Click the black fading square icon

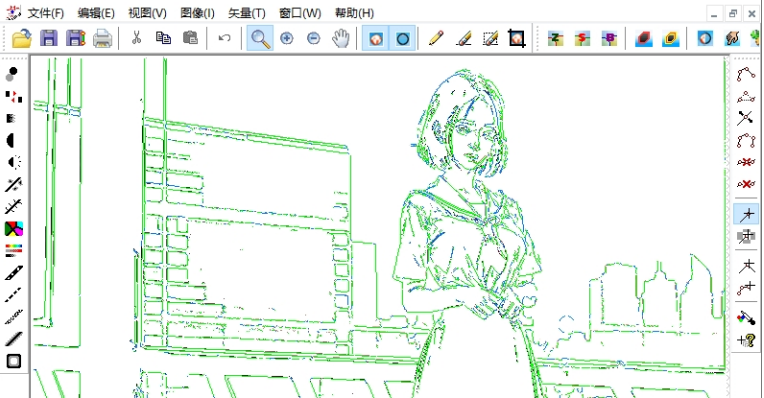coord(11,118)
